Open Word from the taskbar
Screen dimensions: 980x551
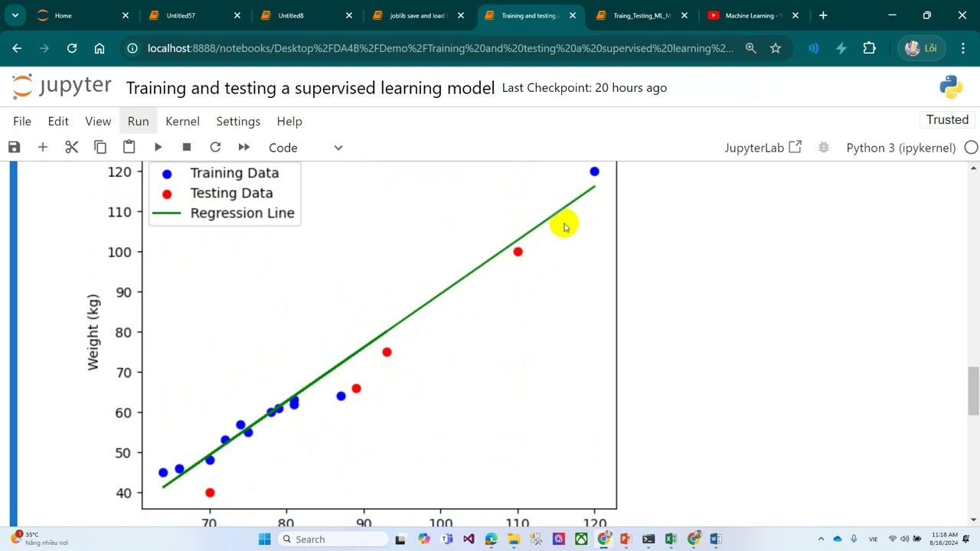(x=716, y=539)
